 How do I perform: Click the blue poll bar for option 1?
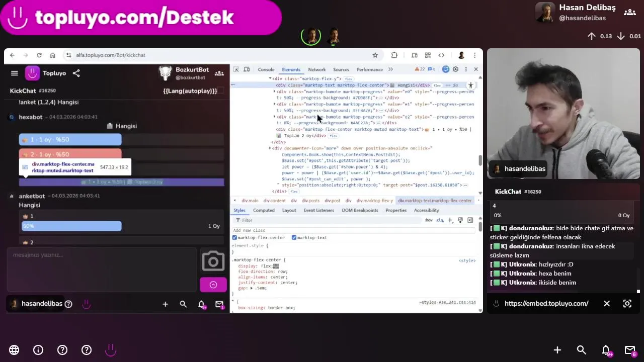[x=70, y=140]
